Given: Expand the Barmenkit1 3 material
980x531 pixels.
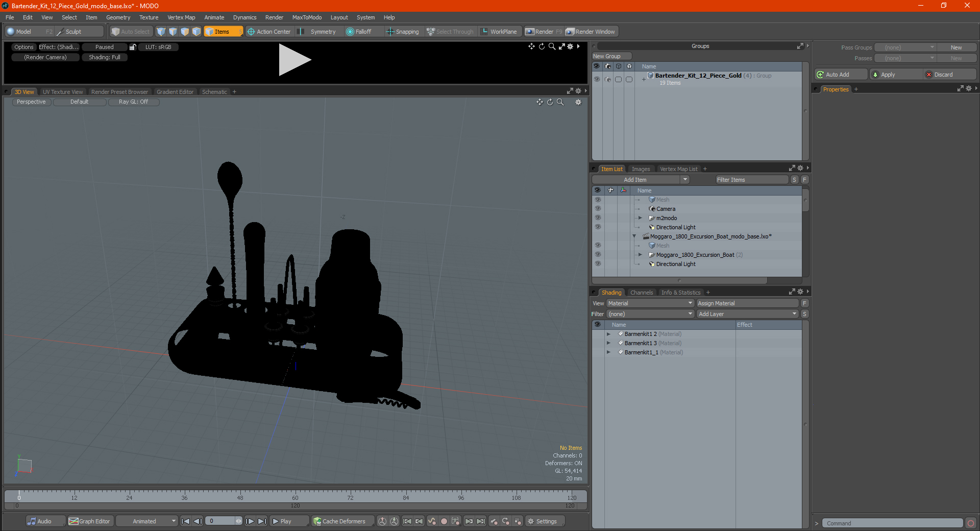Looking at the screenshot, I should 608,343.
